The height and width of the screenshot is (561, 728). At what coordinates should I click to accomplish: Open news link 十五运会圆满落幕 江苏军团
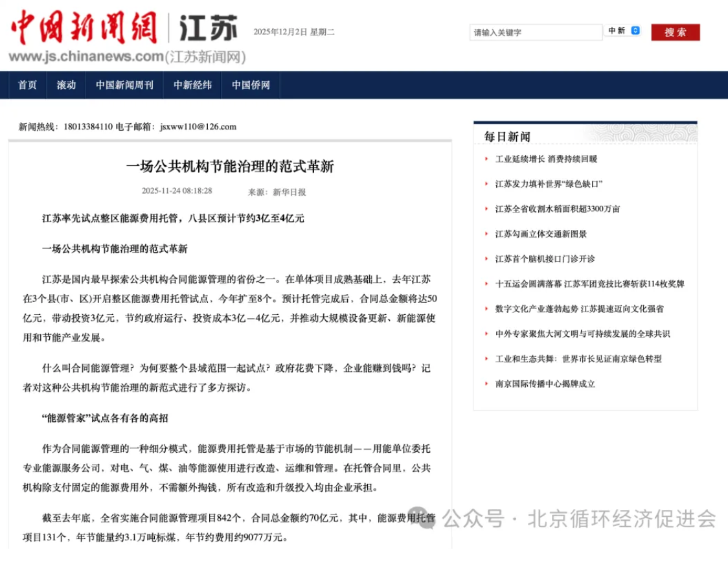click(589, 284)
